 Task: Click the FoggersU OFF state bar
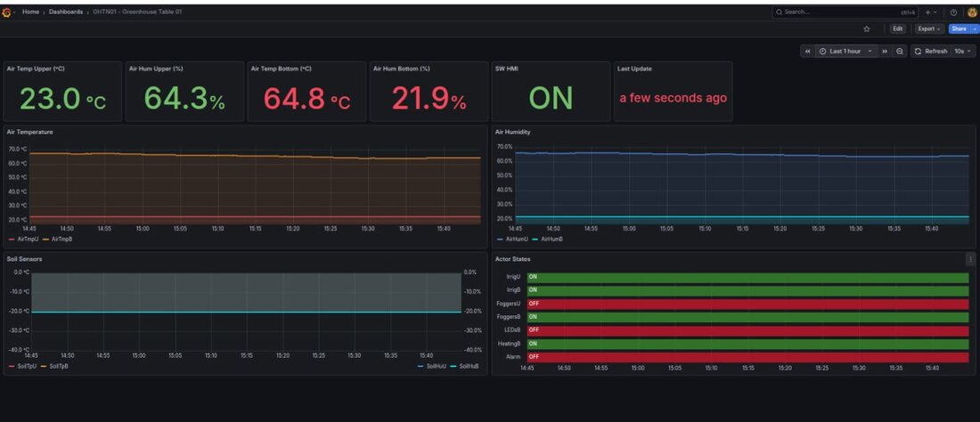[x=747, y=304]
